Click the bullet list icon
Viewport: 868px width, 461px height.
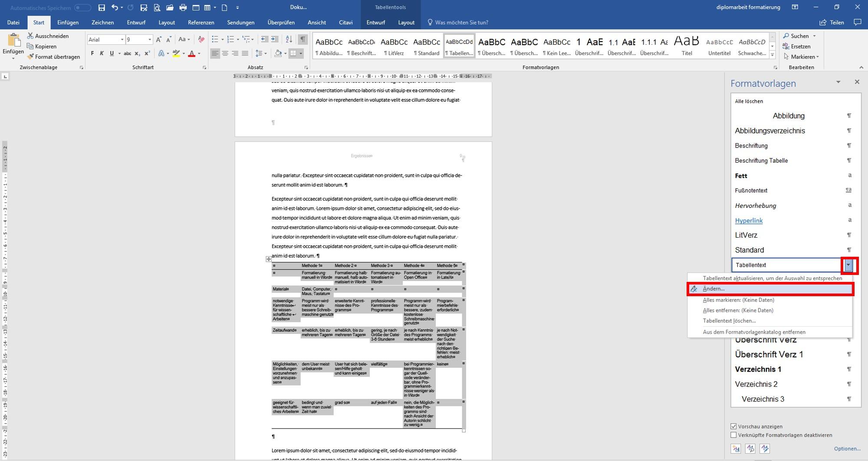point(215,39)
